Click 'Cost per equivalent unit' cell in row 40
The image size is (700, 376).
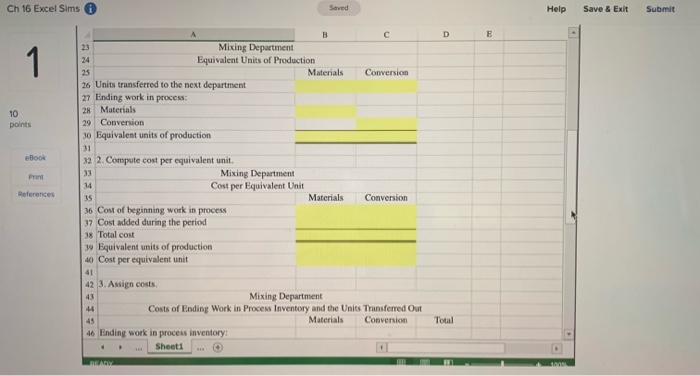pos(196,259)
